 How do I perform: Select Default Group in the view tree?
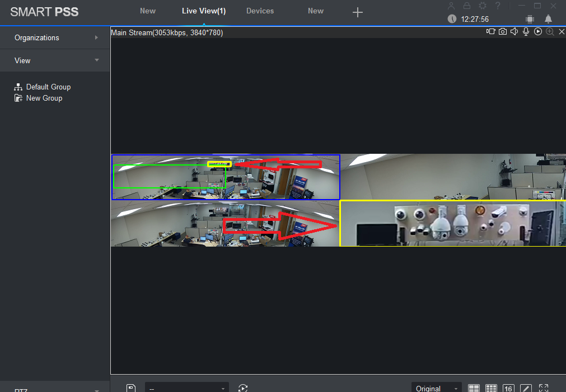[x=48, y=87]
